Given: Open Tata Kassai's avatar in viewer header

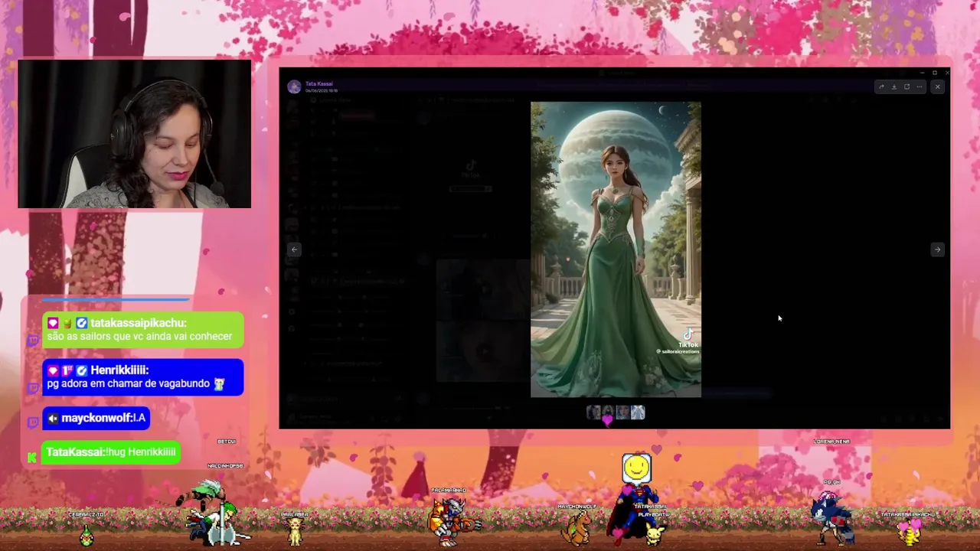Looking at the screenshot, I should point(294,86).
